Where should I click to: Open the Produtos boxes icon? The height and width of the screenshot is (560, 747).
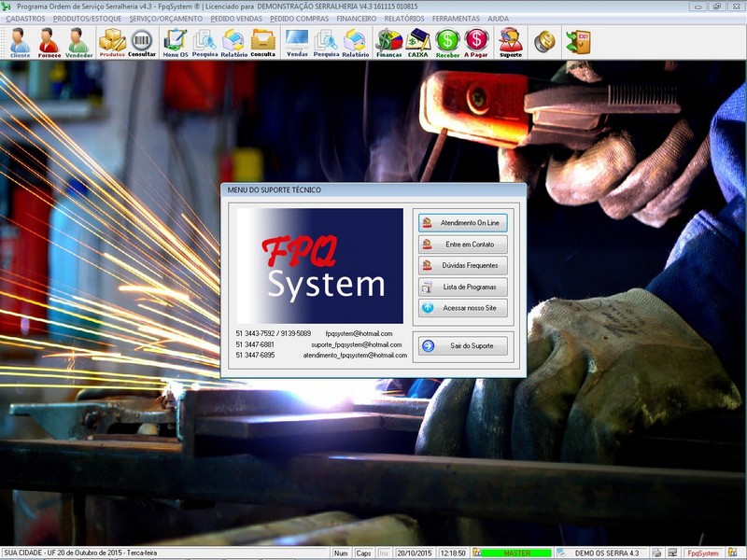point(112,42)
